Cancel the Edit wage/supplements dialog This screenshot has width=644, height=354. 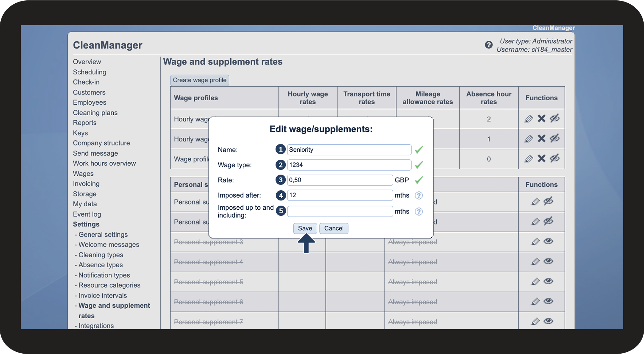pyautogui.click(x=334, y=228)
